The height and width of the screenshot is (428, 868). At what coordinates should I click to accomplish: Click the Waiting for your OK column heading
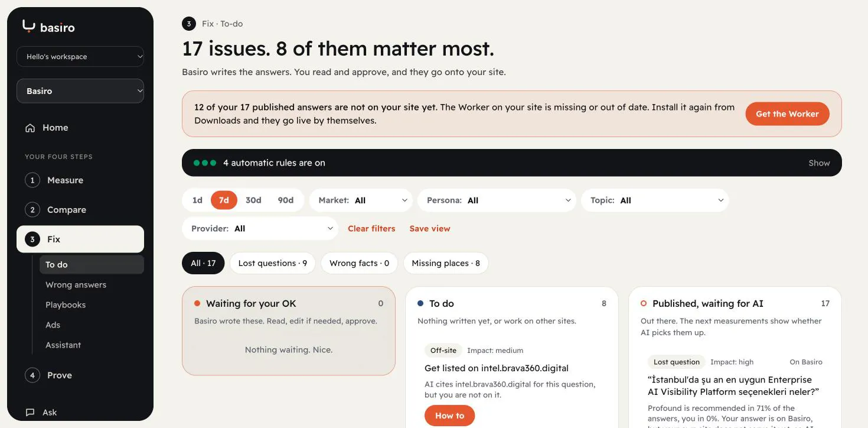tap(251, 304)
